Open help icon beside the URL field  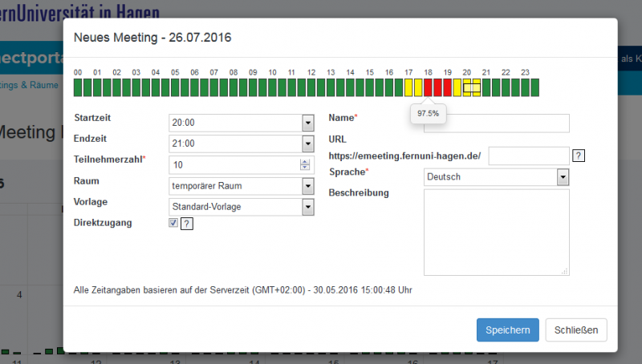click(578, 156)
